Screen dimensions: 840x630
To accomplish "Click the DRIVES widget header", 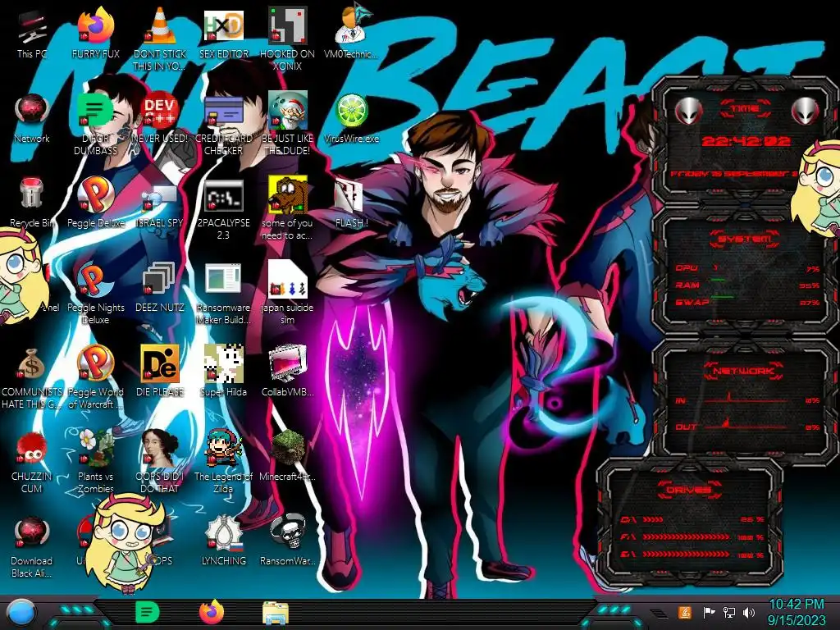I will pyautogui.click(x=689, y=489).
